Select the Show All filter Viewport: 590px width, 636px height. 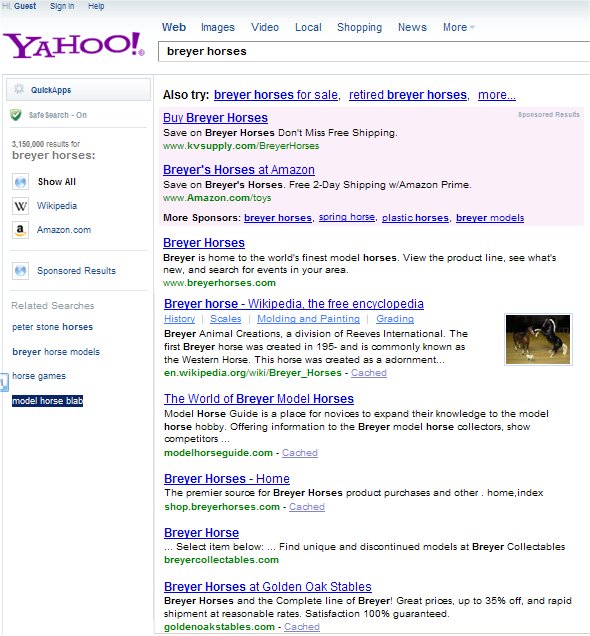coord(57,182)
